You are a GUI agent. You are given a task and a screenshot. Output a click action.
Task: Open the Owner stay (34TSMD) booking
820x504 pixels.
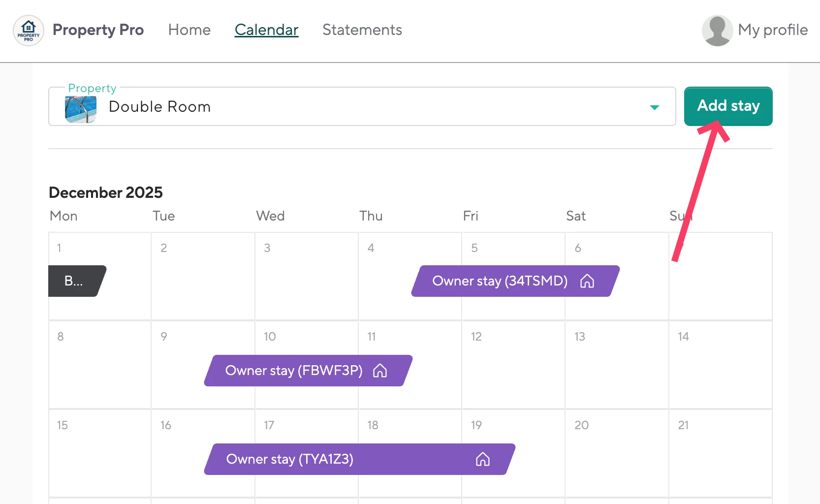pyautogui.click(x=515, y=281)
